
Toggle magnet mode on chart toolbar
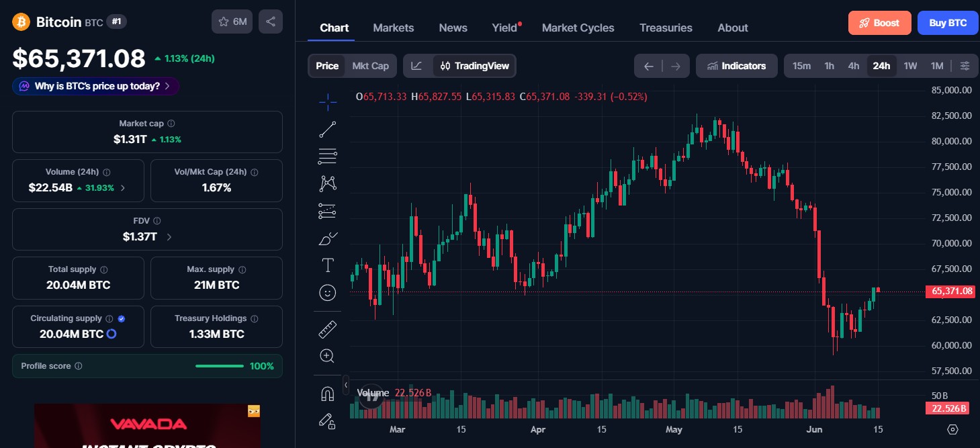point(328,394)
